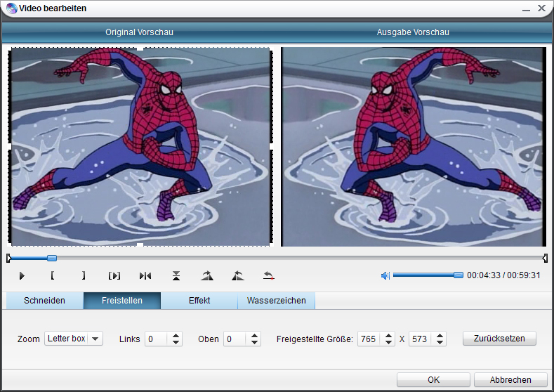The height and width of the screenshot is (392, 554).
Task: Set the end mark with right bracket
Action: click(84, 276)
